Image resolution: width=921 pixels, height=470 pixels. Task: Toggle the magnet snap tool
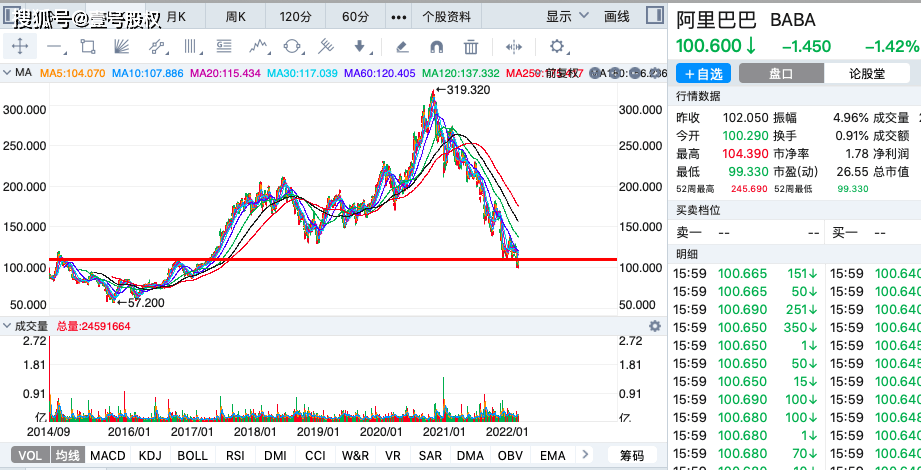pyautogui.click(x=436, y=46)
